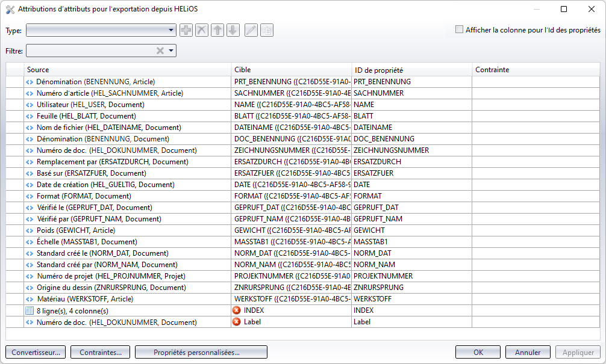Viewport: 606px width, 364px height.
Task: Sort by the Source column header
Action: point(127,70)
